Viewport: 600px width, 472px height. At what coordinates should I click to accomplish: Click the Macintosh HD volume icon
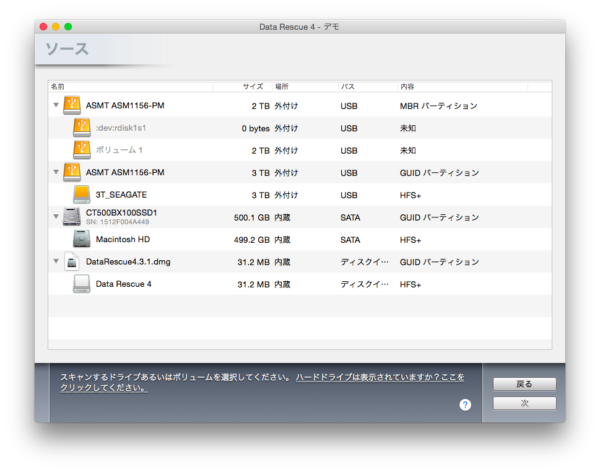click(82, 239)
